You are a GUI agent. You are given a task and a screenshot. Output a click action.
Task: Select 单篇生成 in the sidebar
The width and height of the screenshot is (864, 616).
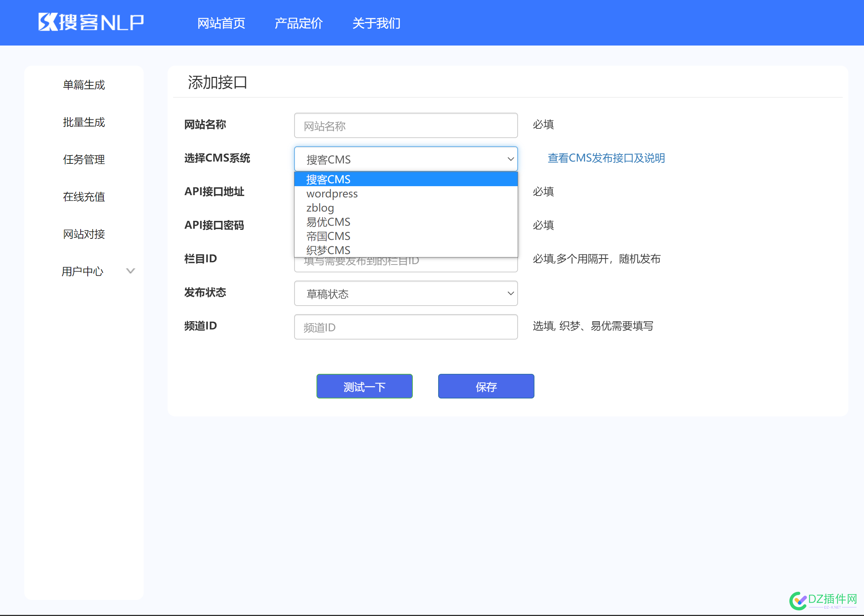coord(84,85)
